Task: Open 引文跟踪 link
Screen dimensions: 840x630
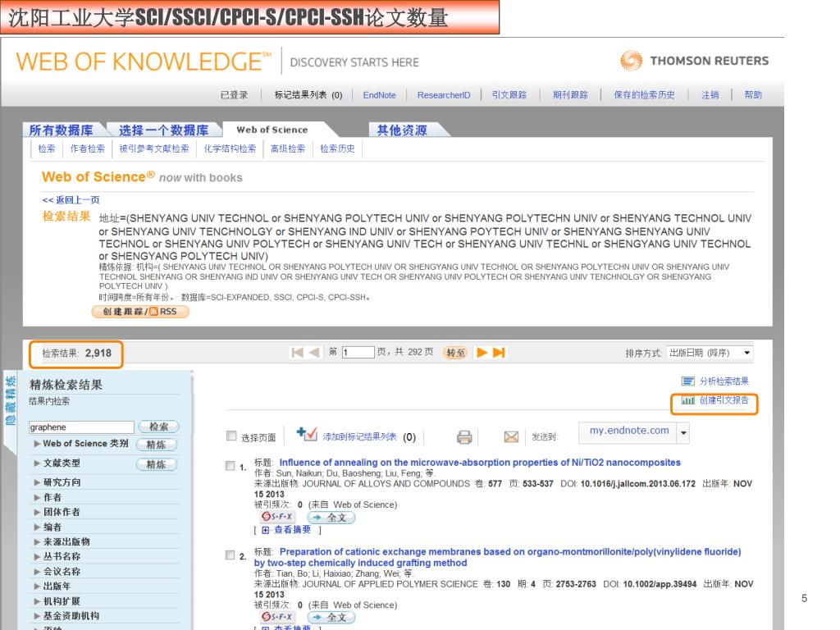Action: point(509,95)
